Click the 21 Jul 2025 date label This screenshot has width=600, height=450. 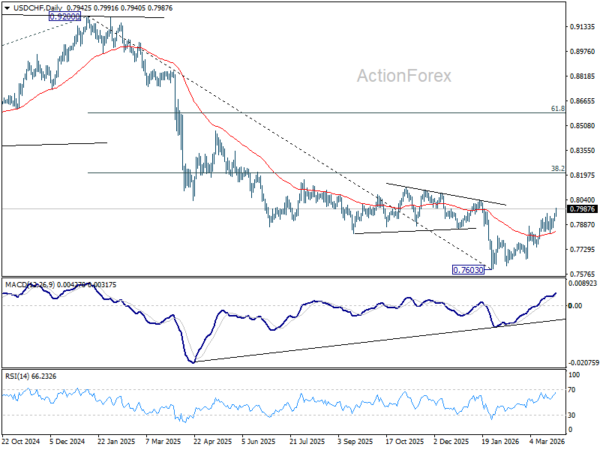tap(307, 442)
